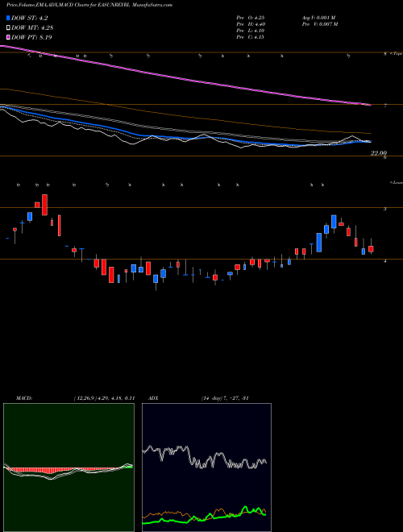This screenshot has height=532, width=403.
Task: Click the 'Pre O: 4.25' open value
Action: 251,18
